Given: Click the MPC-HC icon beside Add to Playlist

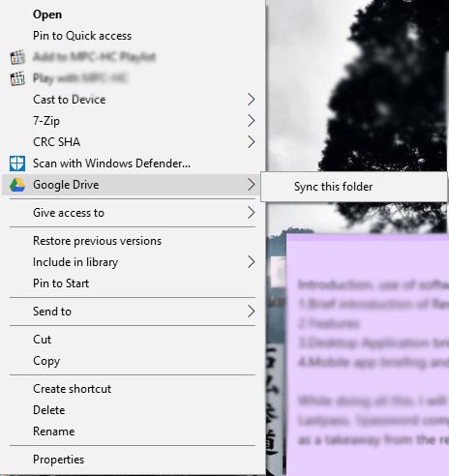Looking at the screenshot, I should coord(17,57).
